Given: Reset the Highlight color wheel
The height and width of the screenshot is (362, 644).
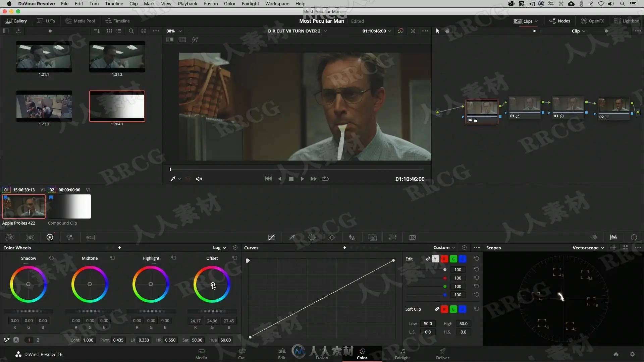Looking at the screenshot, I should tap(174, 258).
